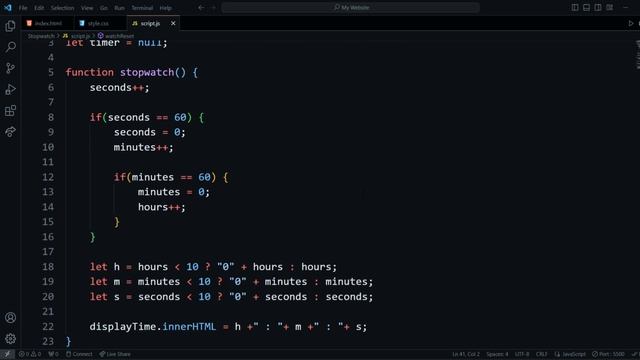640x360 pixels.
Task: Open the Selection menu
Action: (62, 8)
